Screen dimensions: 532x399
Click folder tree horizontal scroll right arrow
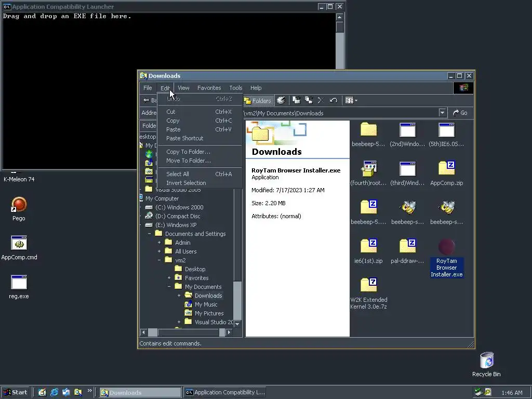tap(229, 332)
